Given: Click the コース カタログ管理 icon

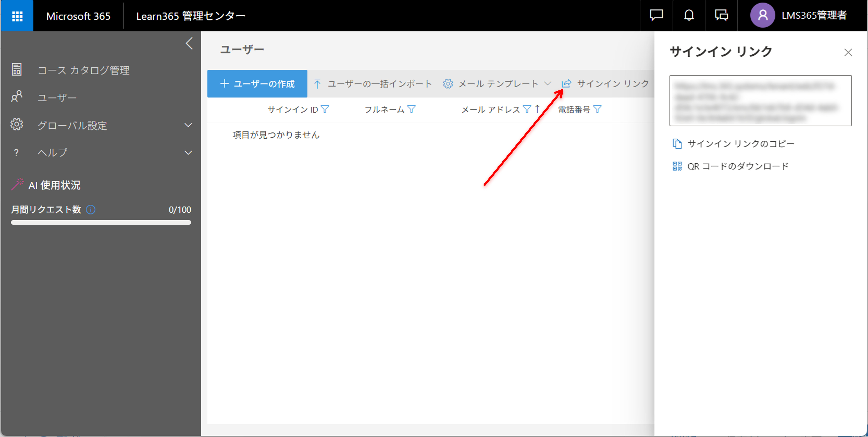Looking at the screenshot, I should pyautogui.click(x=17, y=70).
